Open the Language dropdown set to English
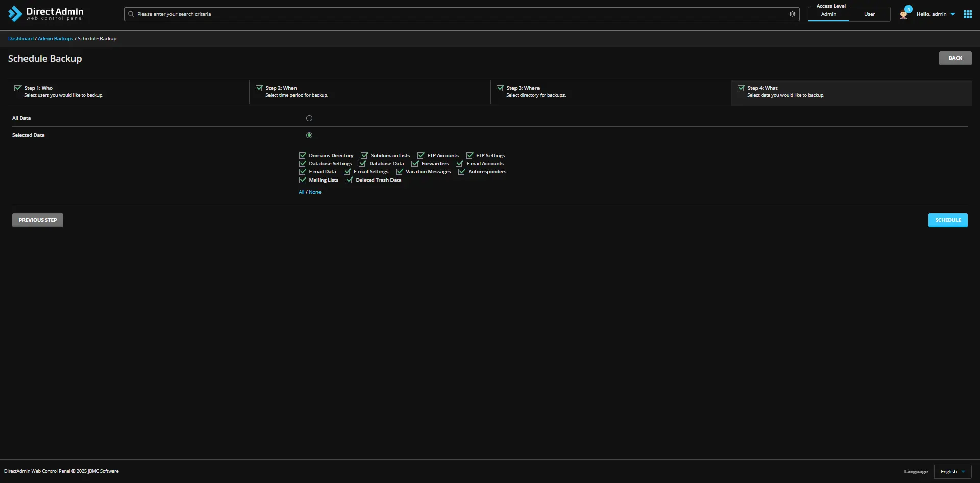The width and height of the screenshot is (980, 483). pyautogui.click(x=952, y=472)
